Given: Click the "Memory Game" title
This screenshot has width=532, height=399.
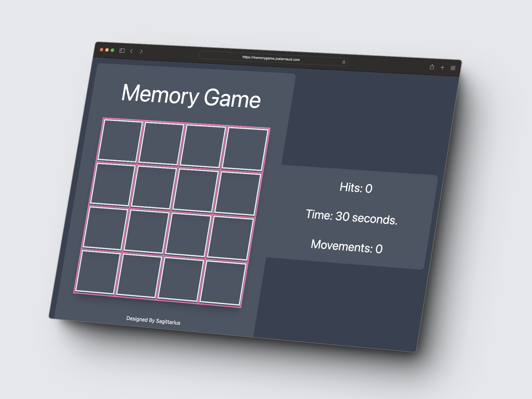Looking at the screenshot, I should pos(191,96).
